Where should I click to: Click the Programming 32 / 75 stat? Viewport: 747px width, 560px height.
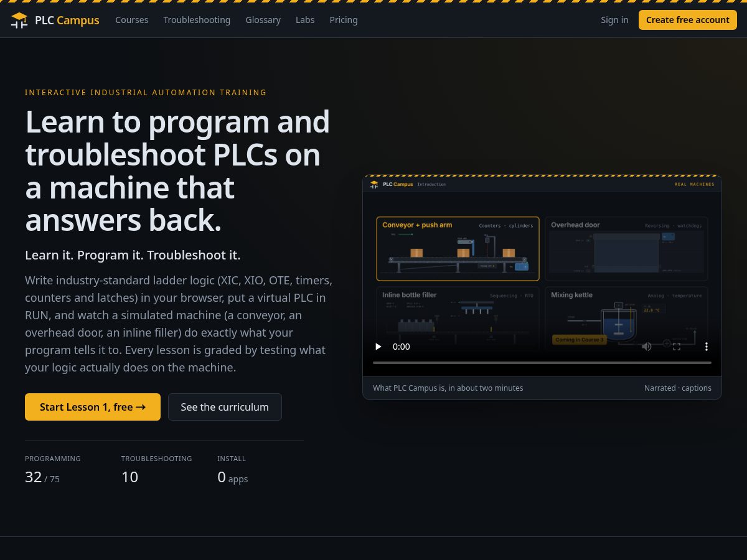coord(53,471)
